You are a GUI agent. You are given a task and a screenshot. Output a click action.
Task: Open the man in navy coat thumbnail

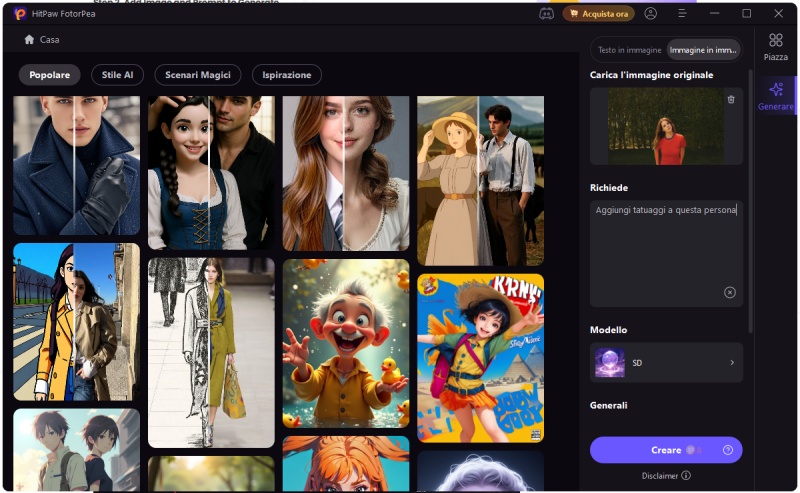click(x=77, y=165)
